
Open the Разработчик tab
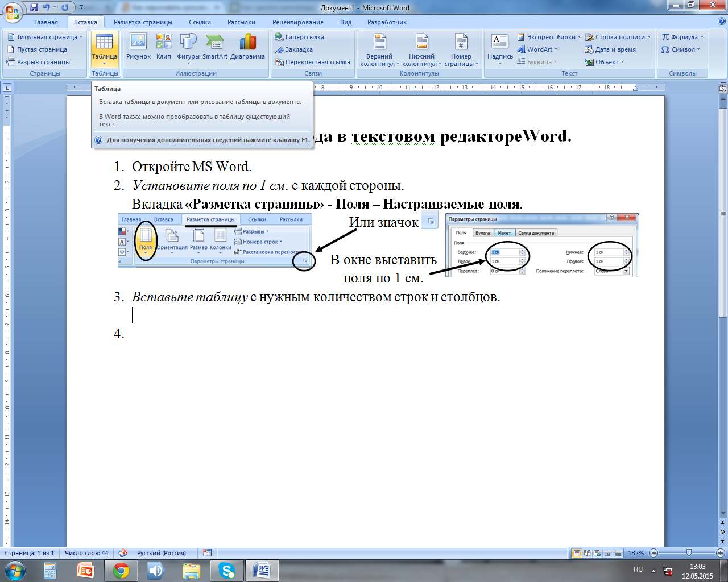[387, 22]
